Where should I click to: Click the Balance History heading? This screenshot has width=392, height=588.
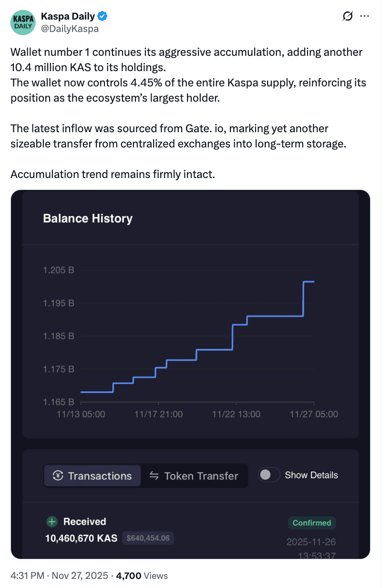pyautogui.click(x=88, y=219)
